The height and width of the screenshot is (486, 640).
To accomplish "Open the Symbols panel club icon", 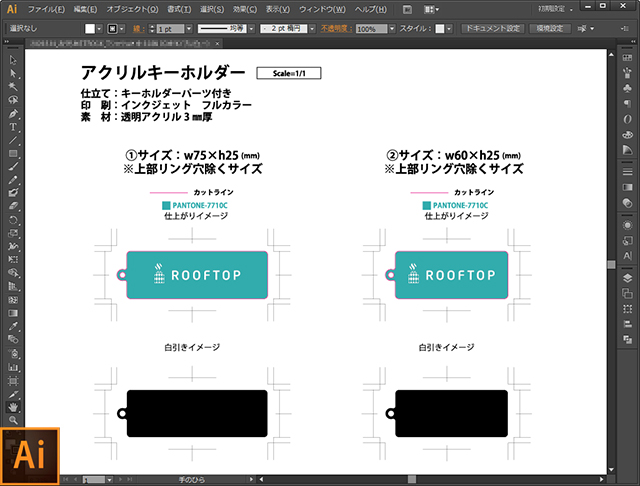I will tap(628, 89).
